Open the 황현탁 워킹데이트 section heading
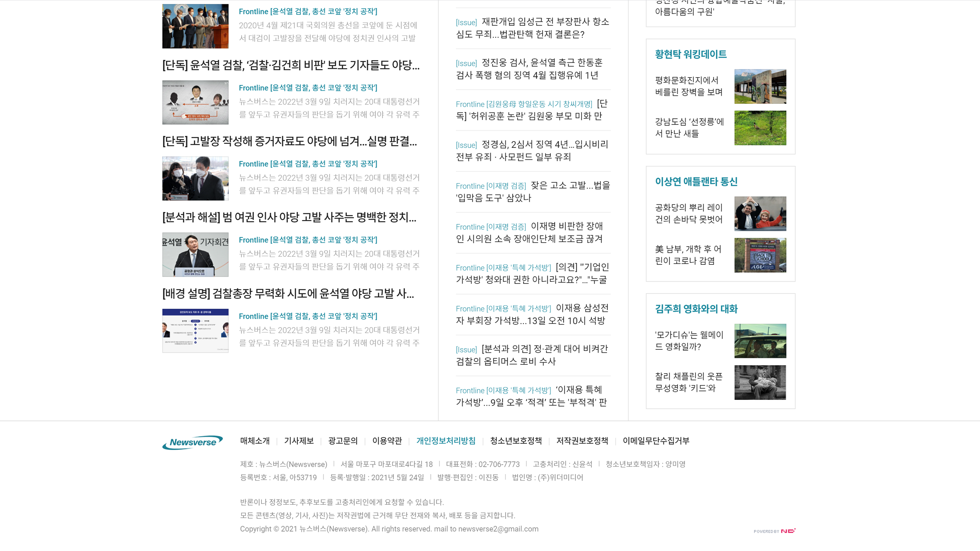Image resolution: width=980 pixels, height=551 pixels. (x=691, y=54)
